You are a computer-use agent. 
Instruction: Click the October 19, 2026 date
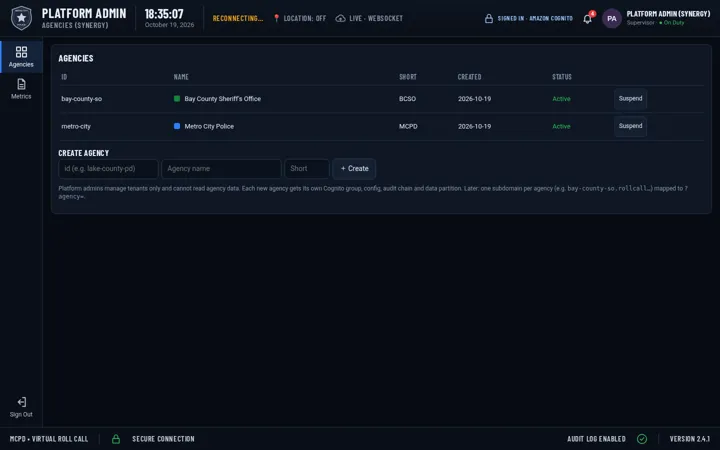[x=169, y=25]
